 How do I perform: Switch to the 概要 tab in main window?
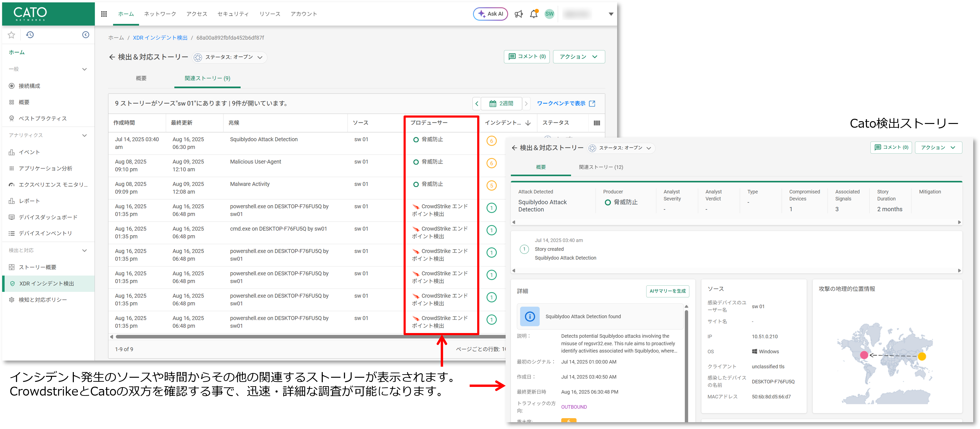[x=141, y=78]
